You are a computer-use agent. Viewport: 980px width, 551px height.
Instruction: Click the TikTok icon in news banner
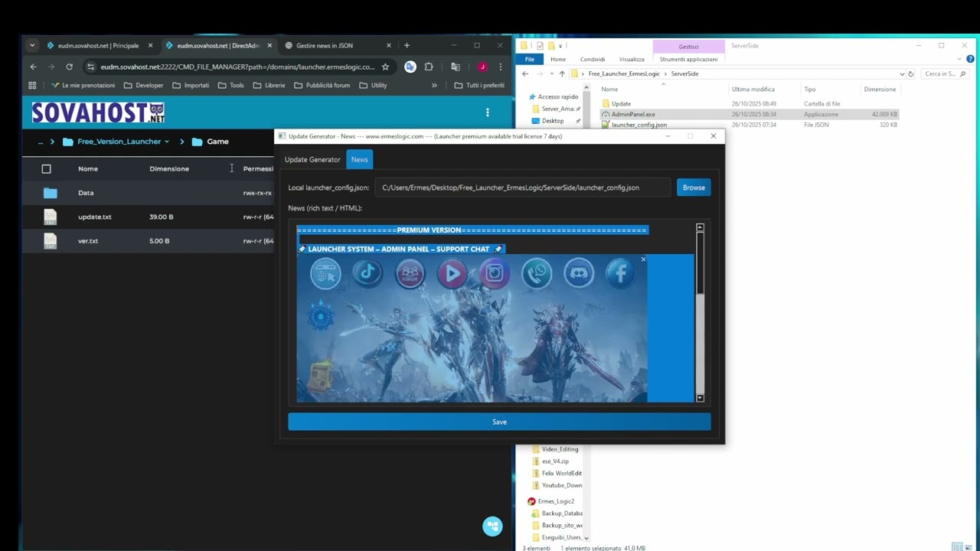(x=367, y=272)
